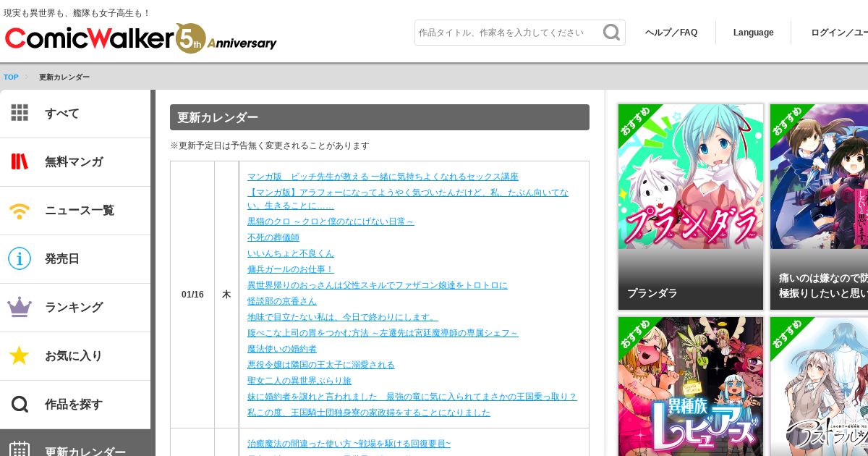Click the wifi icon for ニュース一覧
Viewport: 868px width, 456px height.
tap(20, 211)
